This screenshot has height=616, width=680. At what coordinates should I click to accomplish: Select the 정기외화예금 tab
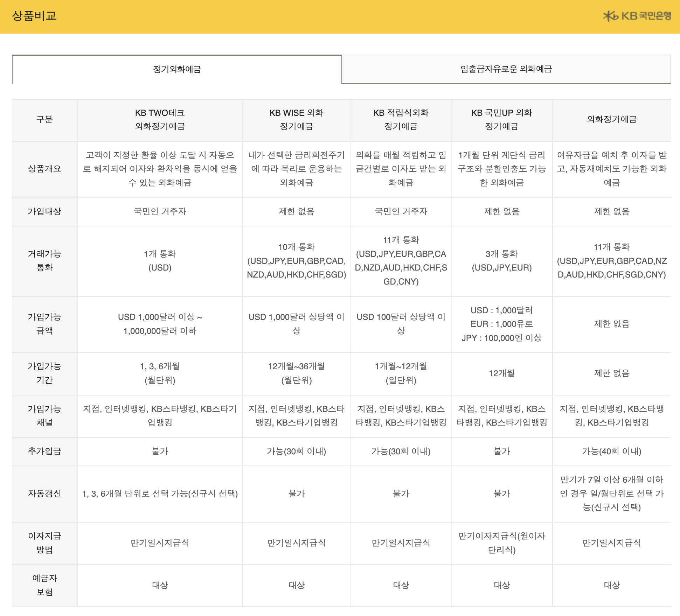click(178, 69)
